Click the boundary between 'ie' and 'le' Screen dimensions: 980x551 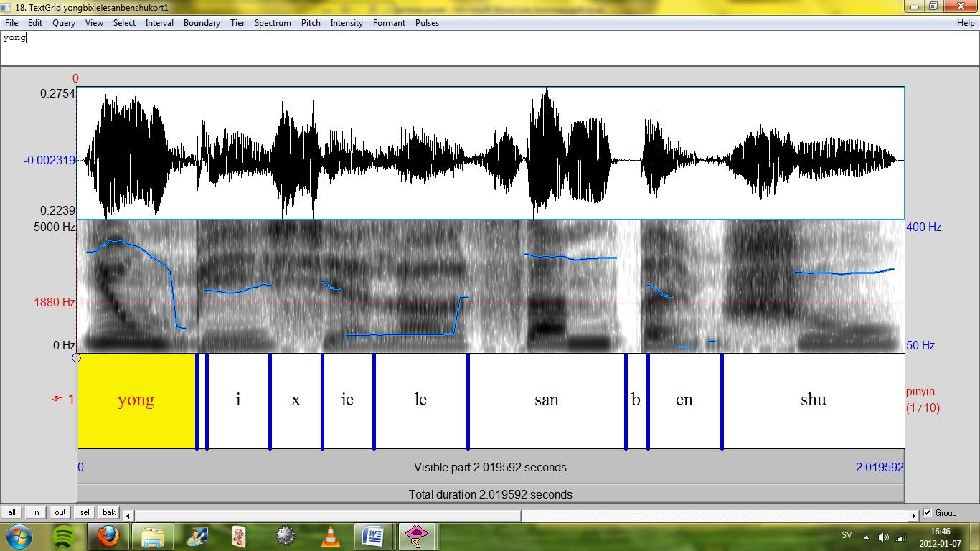[x=374, y=401]
